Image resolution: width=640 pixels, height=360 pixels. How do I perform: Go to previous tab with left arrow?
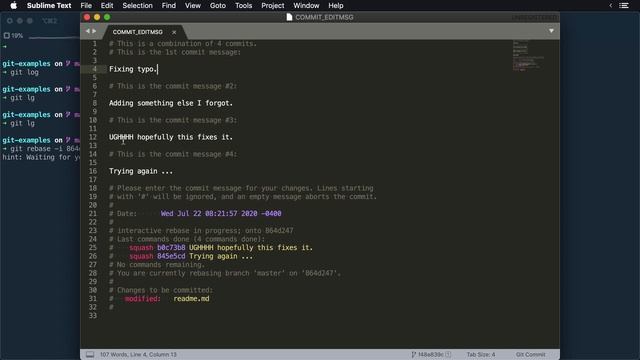pos(87,31)
